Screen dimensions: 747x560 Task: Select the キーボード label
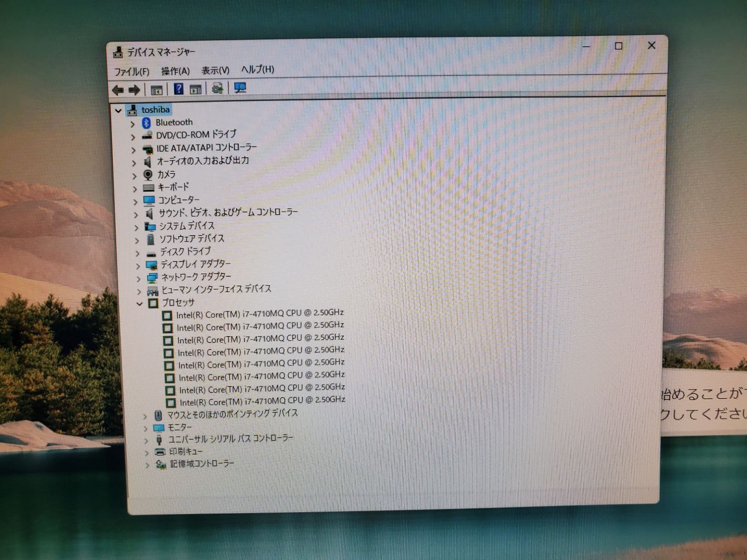tap(173, 187)
